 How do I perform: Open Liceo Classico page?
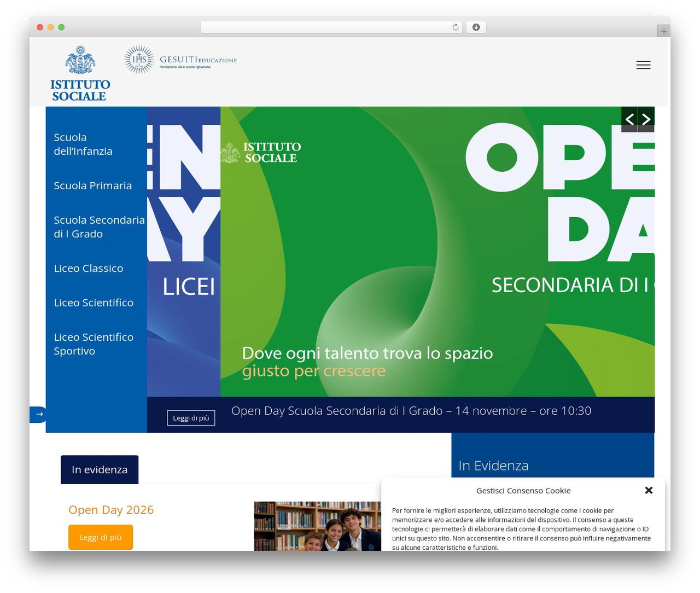coord(89,268)
